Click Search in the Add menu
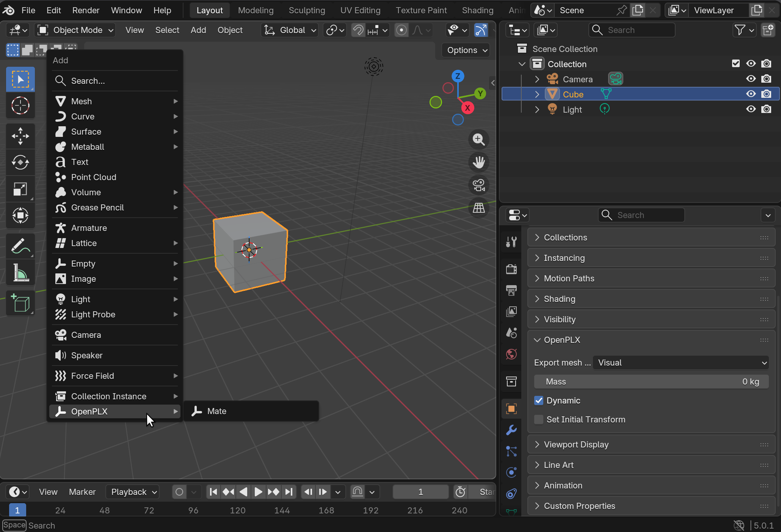781x532 pixels. coord(115,81)
